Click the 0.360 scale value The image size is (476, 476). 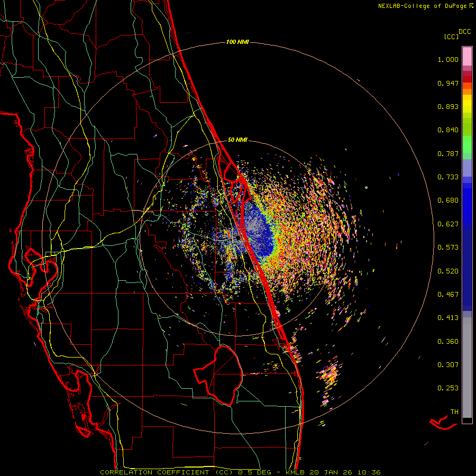click(x=448, y=342)
